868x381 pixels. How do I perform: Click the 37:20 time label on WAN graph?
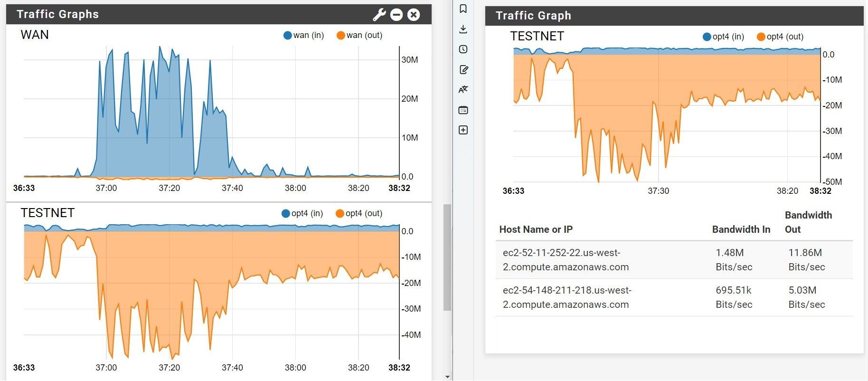coord(170,188)
